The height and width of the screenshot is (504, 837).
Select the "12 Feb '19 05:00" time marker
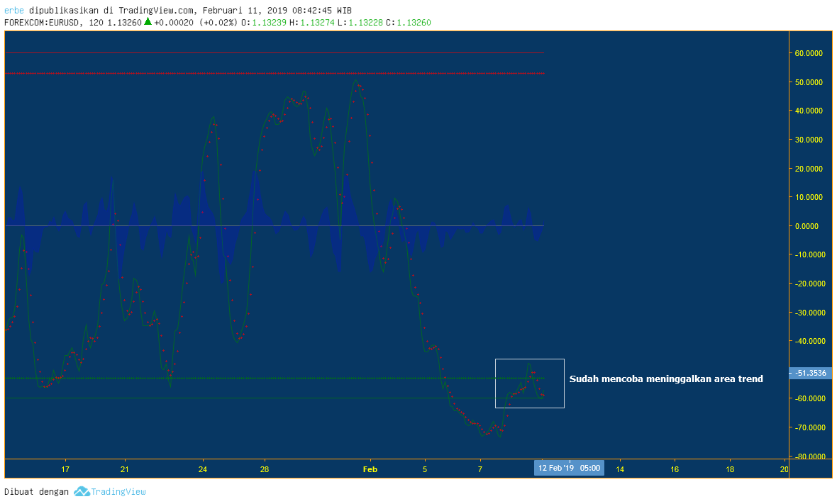point(569,469)
